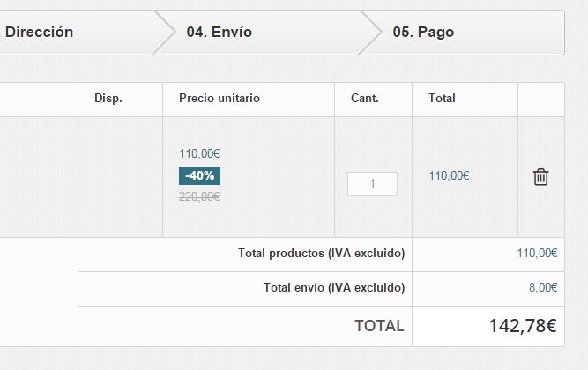Click the crossed-out 220,00€ original price

(199, 196)
